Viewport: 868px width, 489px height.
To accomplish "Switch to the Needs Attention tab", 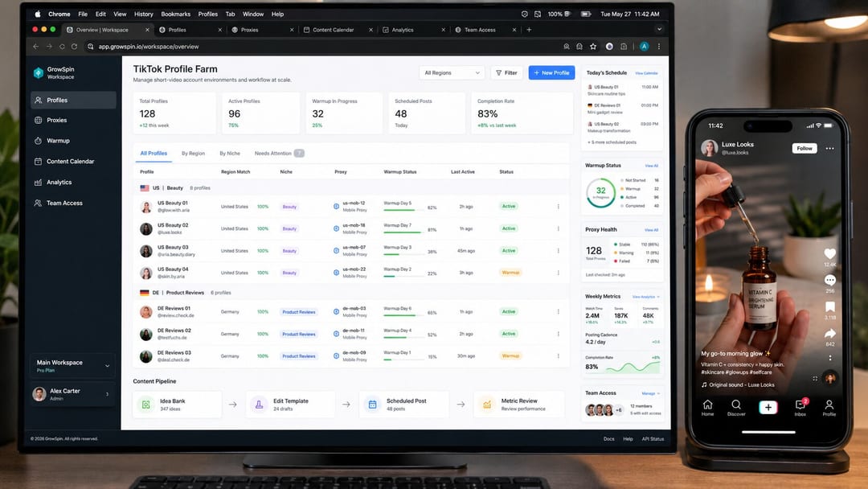I will (x=279, y=154).
